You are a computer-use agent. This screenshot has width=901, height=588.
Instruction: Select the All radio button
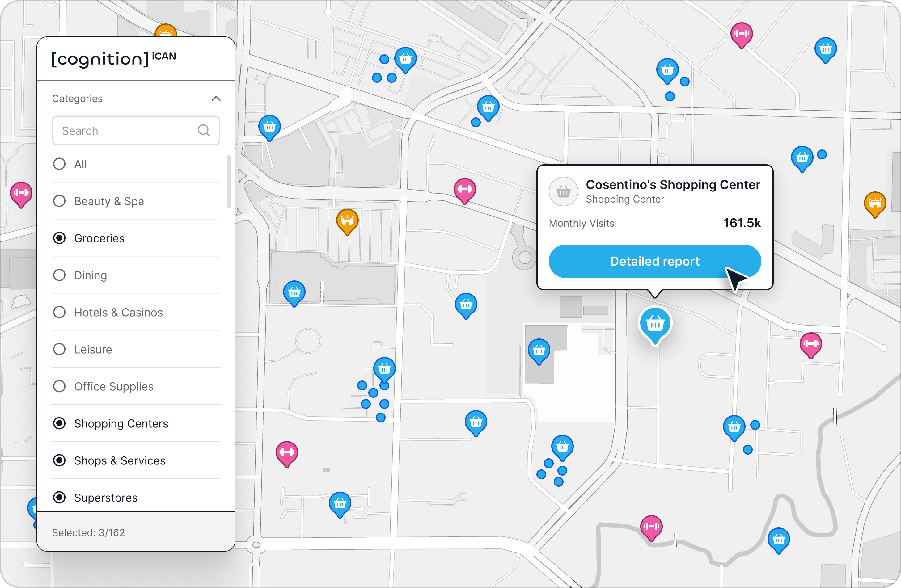point(59,164)
